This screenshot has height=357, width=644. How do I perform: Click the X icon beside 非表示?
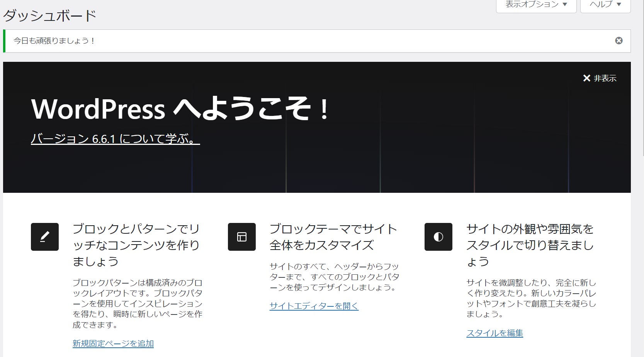[586, 78]
